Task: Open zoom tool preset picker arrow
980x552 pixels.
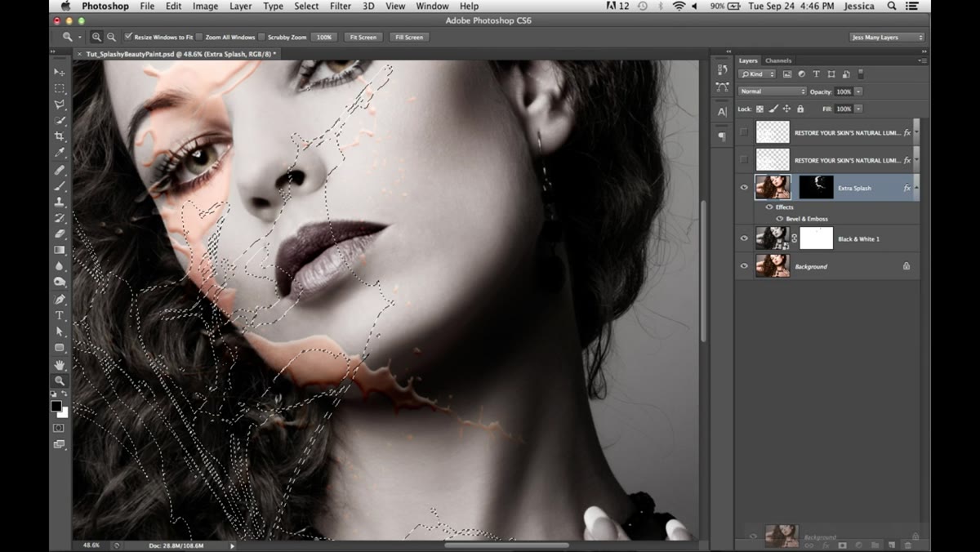Action: pyautogui.click(x=80, y=37)
